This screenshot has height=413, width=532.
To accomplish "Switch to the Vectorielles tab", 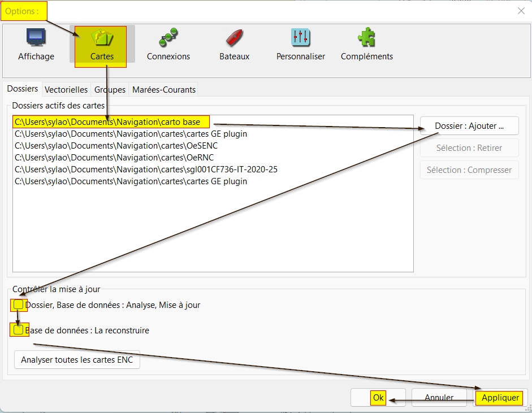I will pos(66,90).
